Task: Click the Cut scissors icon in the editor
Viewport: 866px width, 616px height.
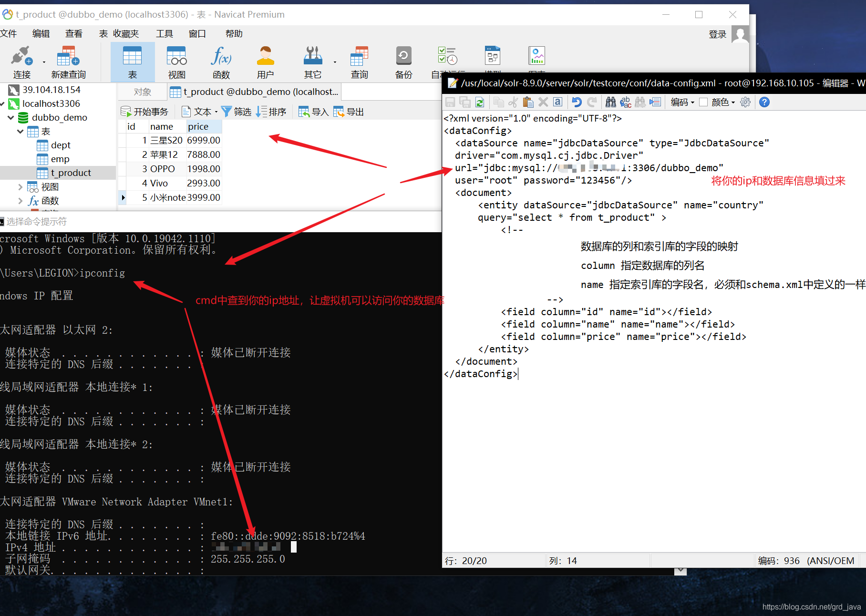Action: pyautogui.click(x=513, y=102)
